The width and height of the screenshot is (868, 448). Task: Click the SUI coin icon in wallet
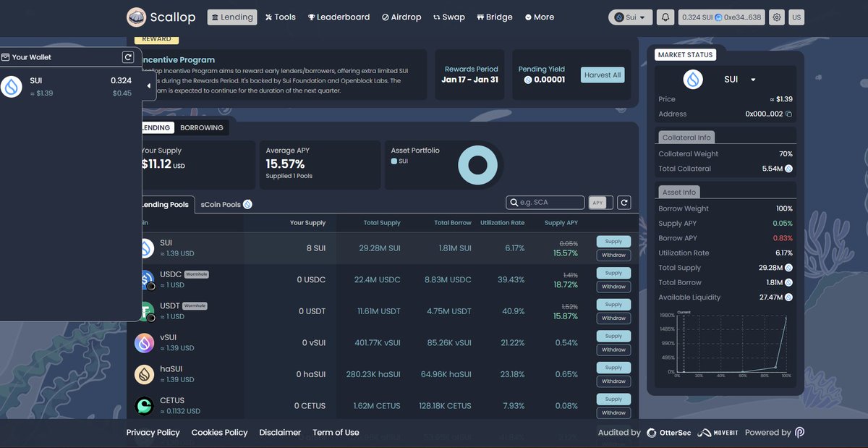pyautogui.click(x=11, y=86)
